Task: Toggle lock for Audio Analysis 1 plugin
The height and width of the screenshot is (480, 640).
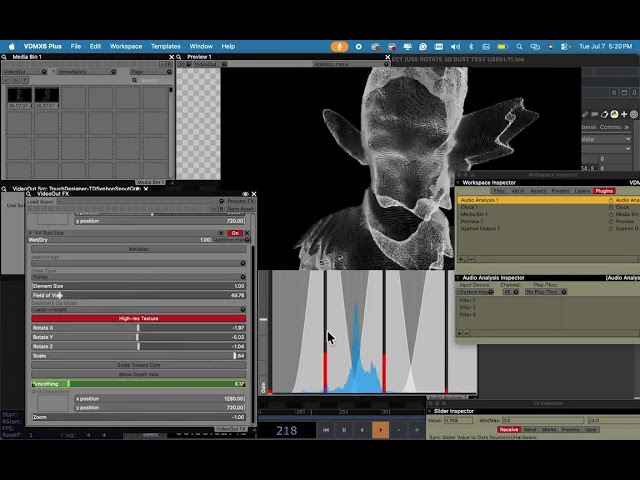Action: pyautogui.click(x=611, y=200)
